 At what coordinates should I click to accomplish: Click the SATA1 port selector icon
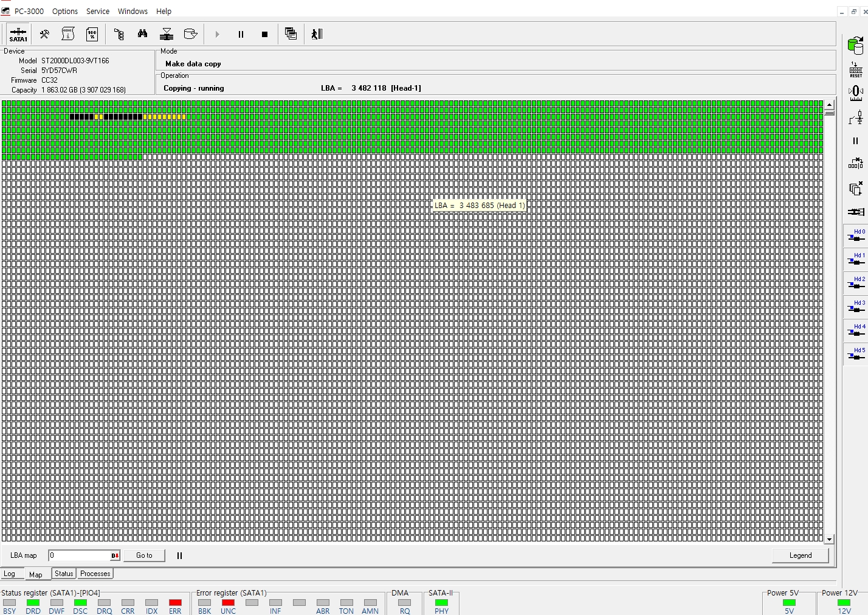tap(18, 34)
